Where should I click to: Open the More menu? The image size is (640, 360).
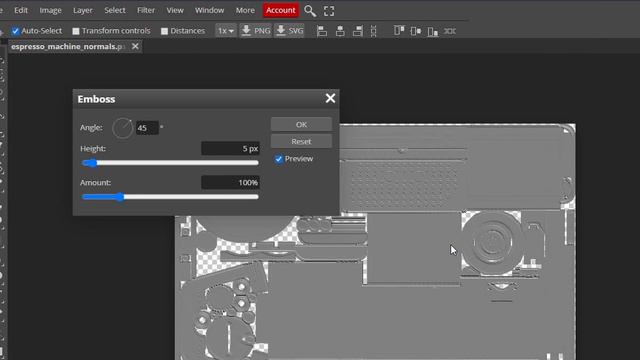tap(245, 10)
